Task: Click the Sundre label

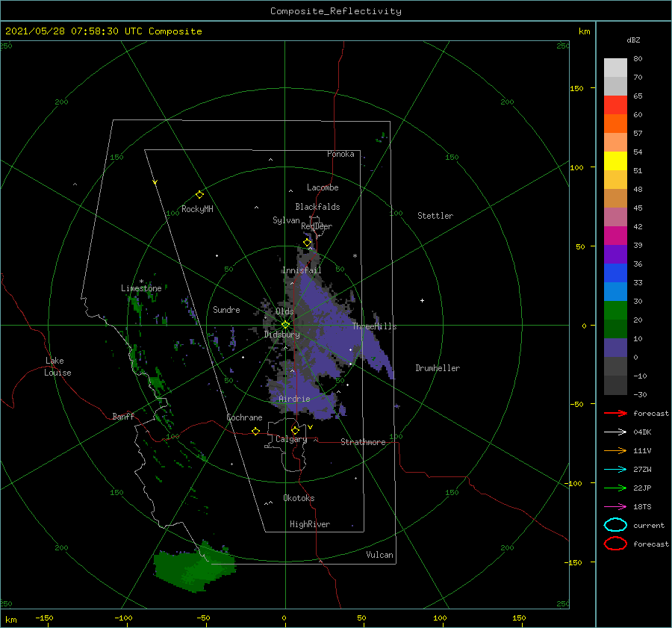Action: pos(226,310)
